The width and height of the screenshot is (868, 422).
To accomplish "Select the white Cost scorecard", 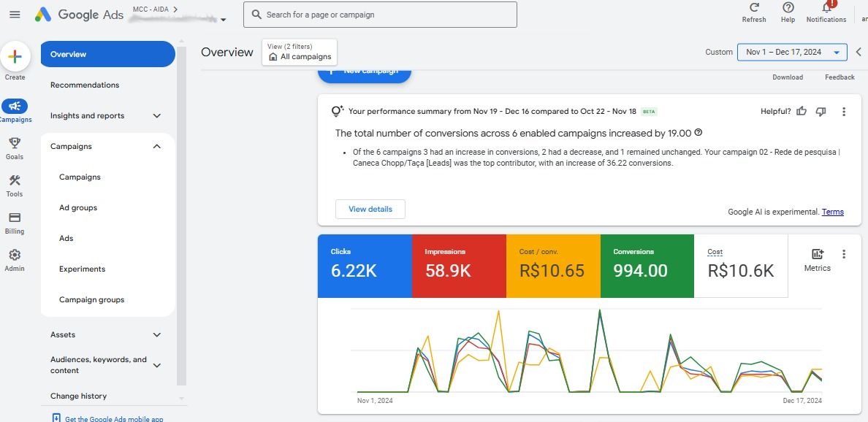I will (741, 266).
